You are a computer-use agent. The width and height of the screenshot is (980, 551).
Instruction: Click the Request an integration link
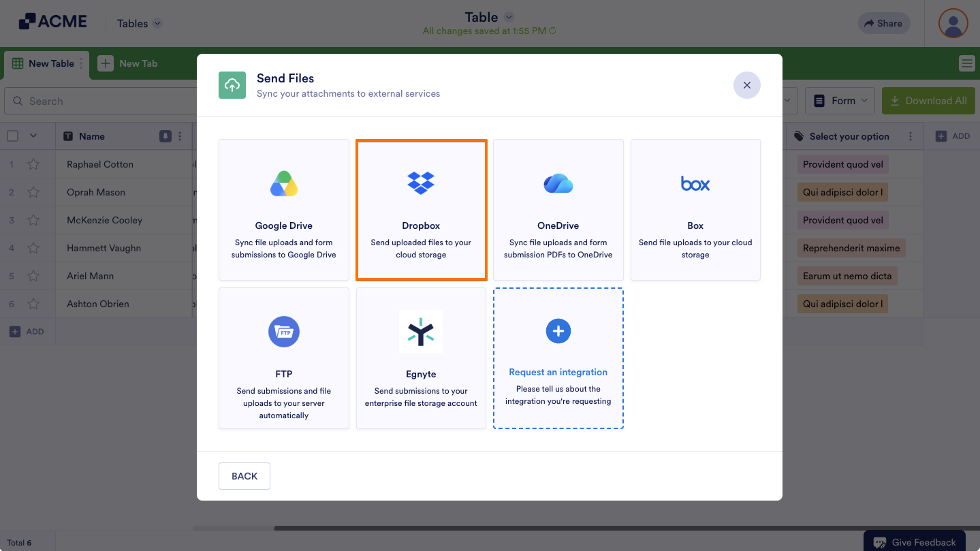(558, 372)
